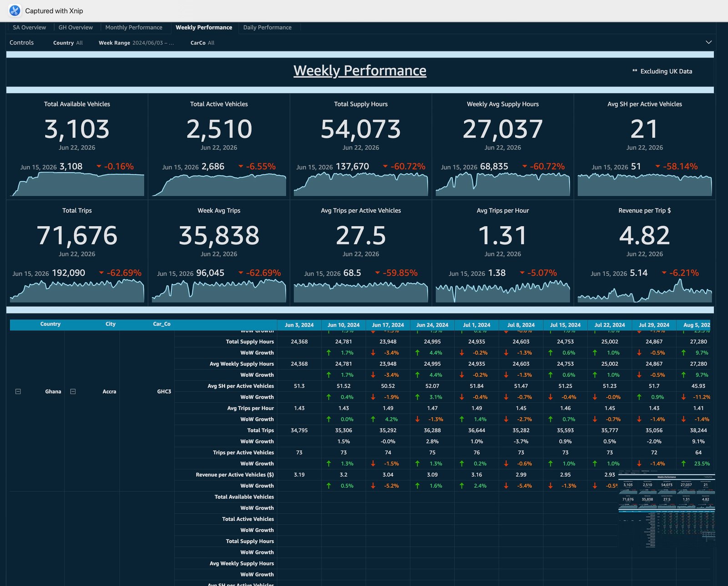Open Monthly Performance tab

(x=134, y=27)
